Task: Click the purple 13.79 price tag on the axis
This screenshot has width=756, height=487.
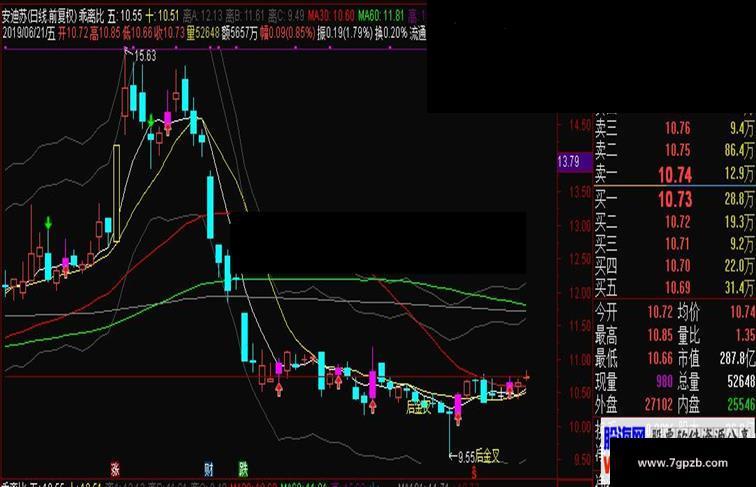Action: pos(574,161)
